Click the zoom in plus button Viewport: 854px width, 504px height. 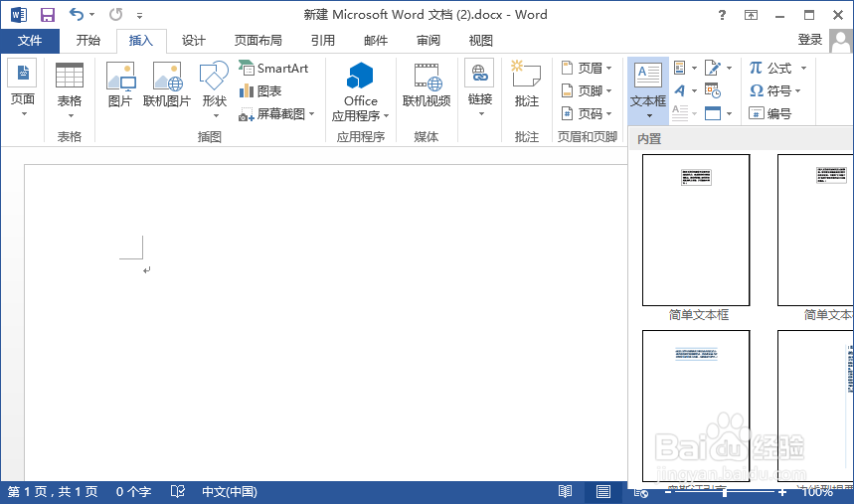(x=782, y=492)
